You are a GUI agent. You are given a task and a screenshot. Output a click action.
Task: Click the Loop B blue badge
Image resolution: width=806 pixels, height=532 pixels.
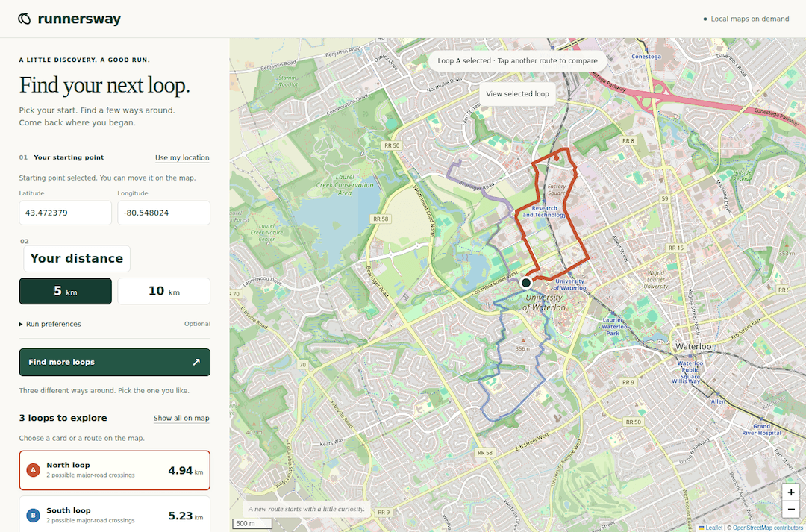[34, 515]
